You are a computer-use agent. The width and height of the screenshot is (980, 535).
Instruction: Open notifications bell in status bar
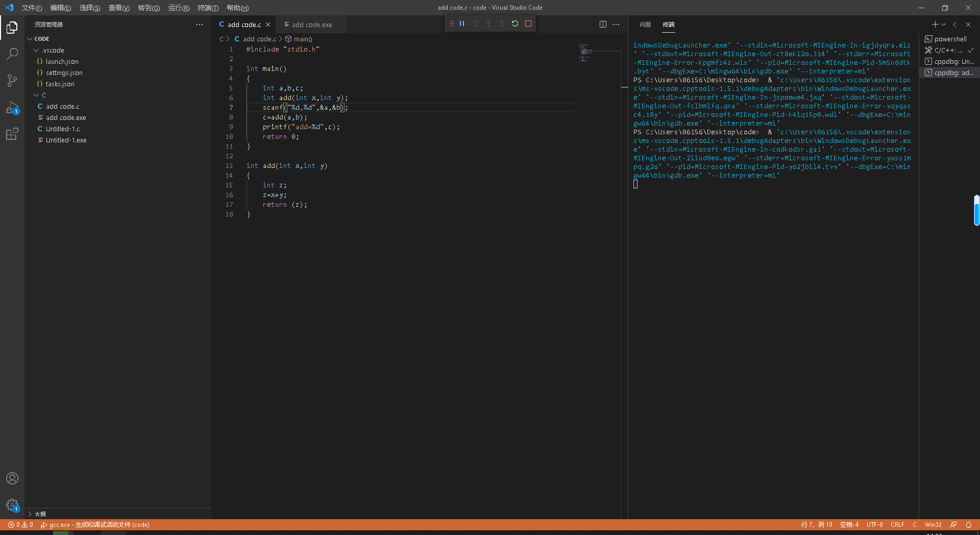click(x=969, y=525)
